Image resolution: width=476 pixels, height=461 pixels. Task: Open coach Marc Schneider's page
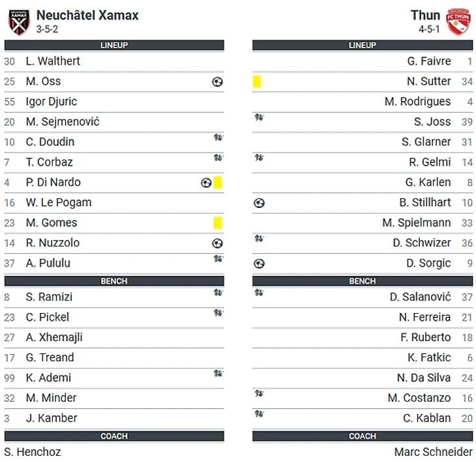[433, 452]
